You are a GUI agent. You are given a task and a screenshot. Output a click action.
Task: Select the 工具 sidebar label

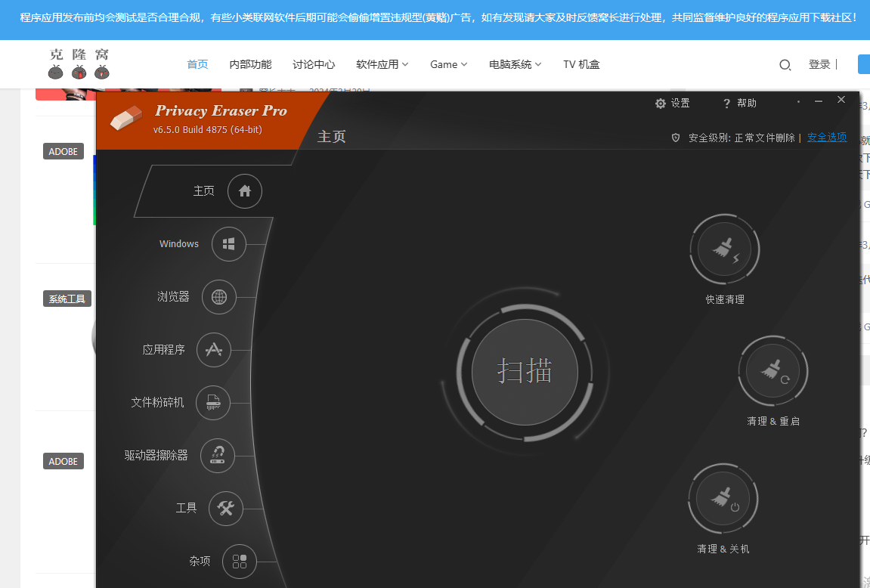pyautogui.click(x=187, y=508)
